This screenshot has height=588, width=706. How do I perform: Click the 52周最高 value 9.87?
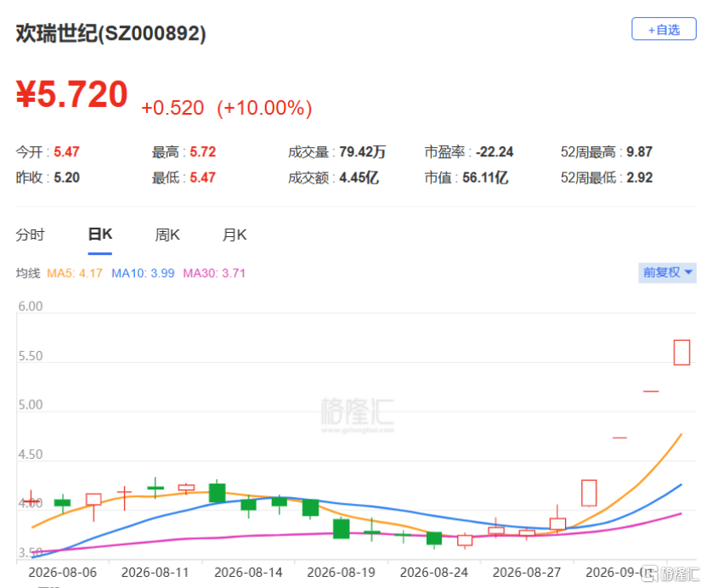pyautogui.click(x=640, y=152)
